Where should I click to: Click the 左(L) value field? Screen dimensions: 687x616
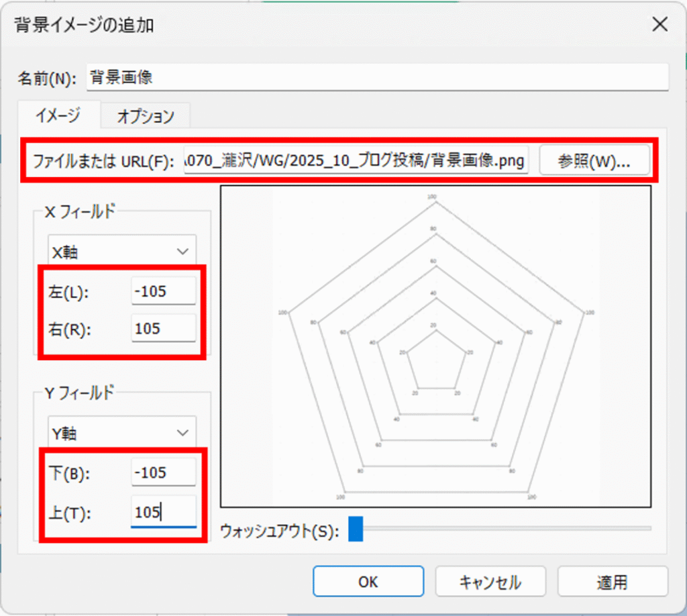point(164,291)
